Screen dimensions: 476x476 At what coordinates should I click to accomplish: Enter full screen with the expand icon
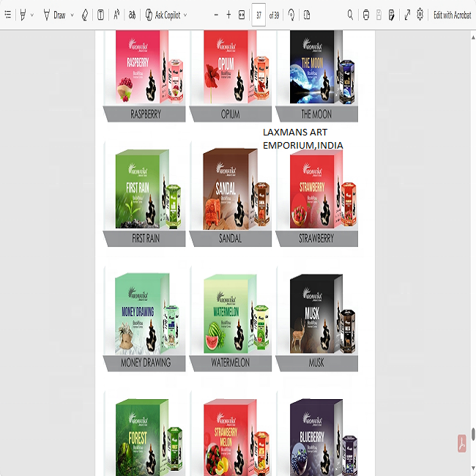407,15
